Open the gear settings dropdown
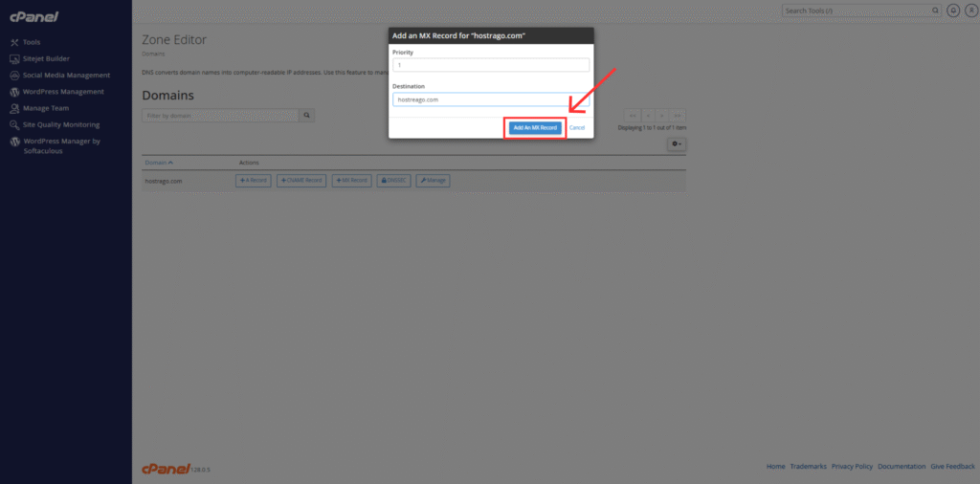Image resolution: width=980 pixels, height=484 pixels. 677,144
